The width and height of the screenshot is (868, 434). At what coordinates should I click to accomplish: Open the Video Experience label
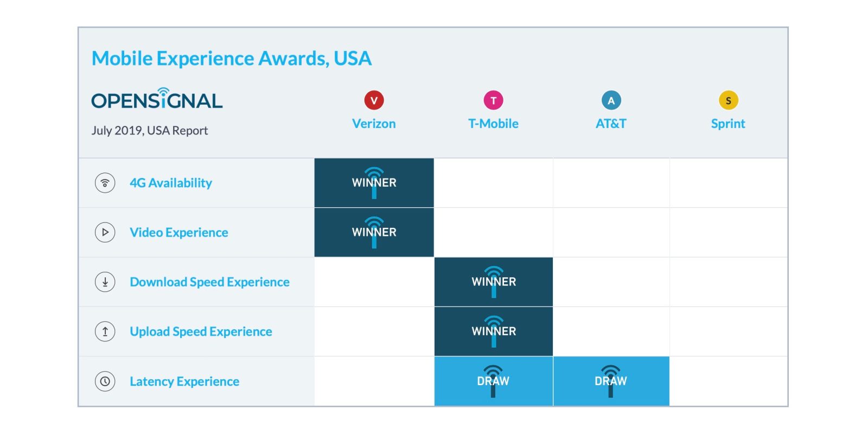179,232
